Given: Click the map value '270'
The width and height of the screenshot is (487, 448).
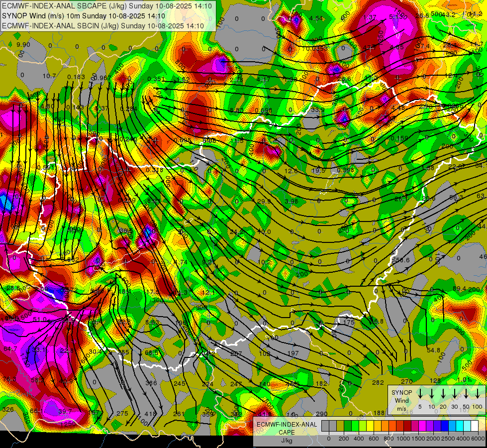Looking at the screenshot, I should click(406, 381).
